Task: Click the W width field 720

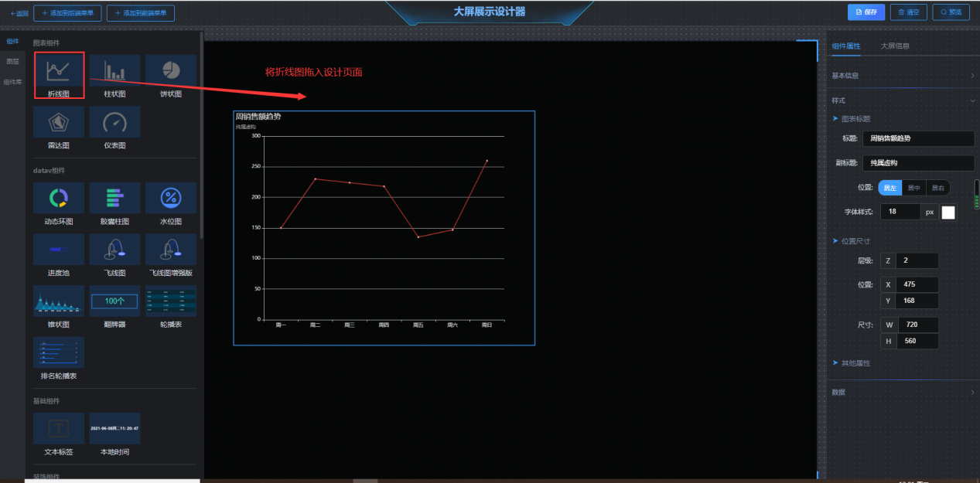Action: coord(917,325)
